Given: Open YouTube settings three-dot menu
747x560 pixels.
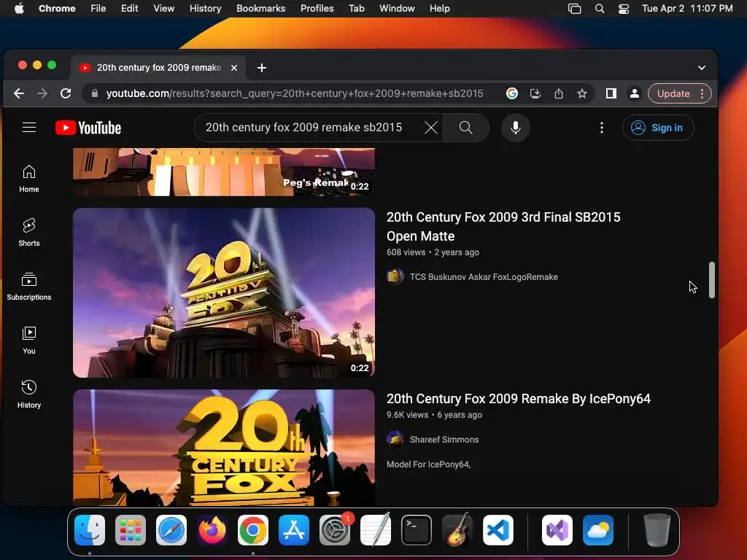Looking at the screenshot, I should coord(602,128).
